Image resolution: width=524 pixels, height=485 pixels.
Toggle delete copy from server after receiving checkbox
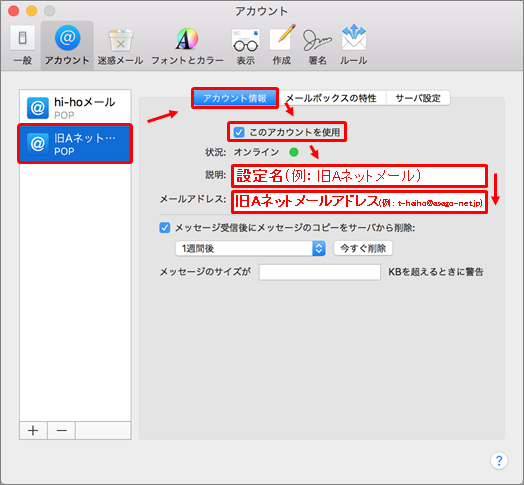click(165, 228)
